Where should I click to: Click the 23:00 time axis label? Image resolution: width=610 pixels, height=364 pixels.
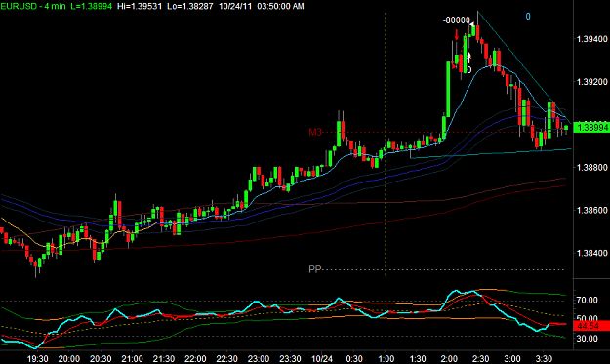coord(259,358)
